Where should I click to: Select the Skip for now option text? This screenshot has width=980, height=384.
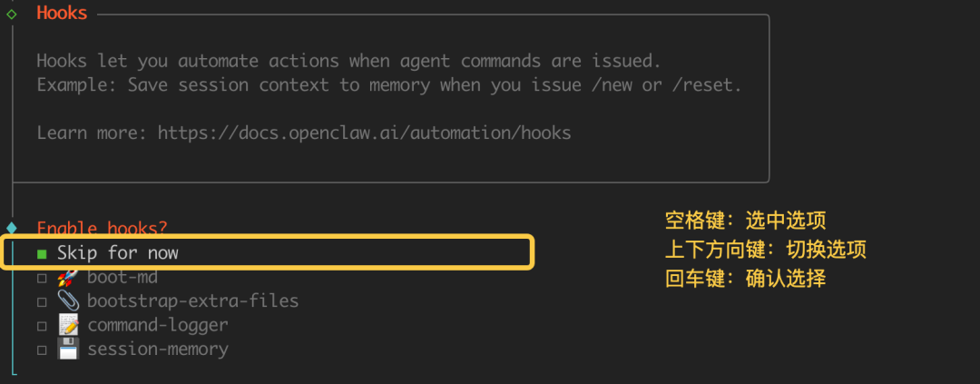click(x=118, y=253)
